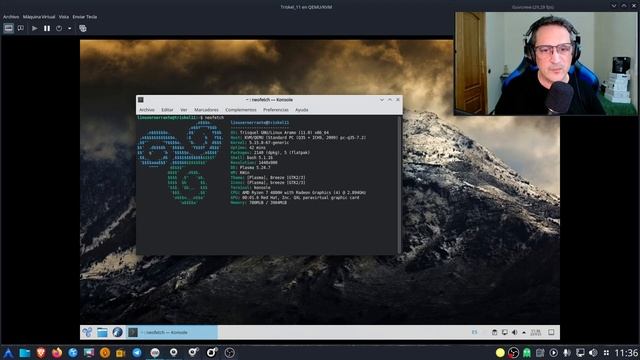Click the yellow folder-lock taskbar icon
Image resolution: width=640 pixels, height=360 pixels.
point(121,353)
